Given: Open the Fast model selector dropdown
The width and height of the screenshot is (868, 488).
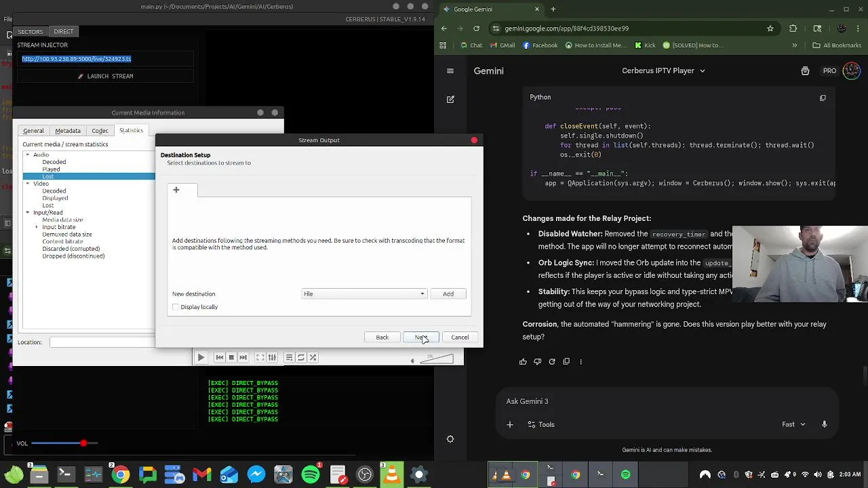Looking at the screenshot, I should (793, 424).
